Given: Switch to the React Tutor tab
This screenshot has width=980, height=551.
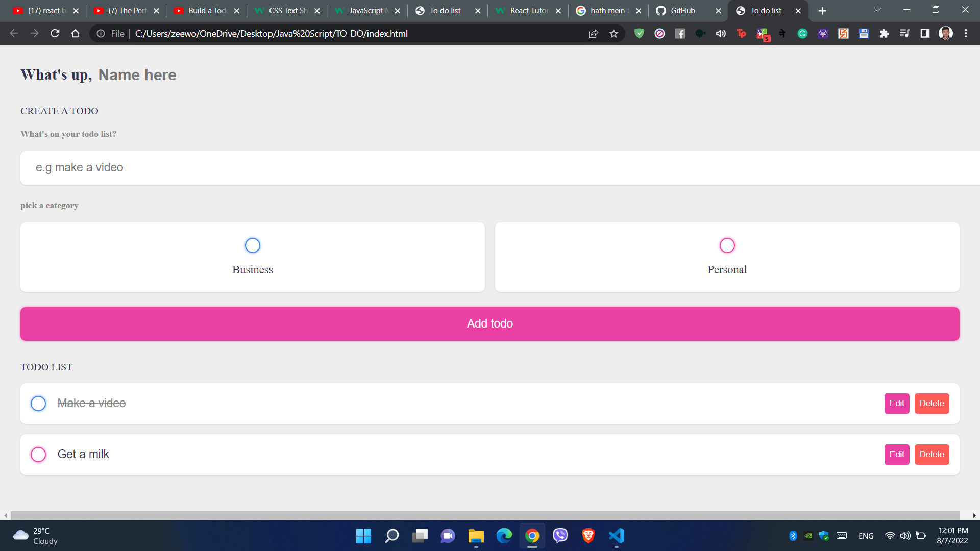Looking at the screenshot, I should (x=528, y=11).
